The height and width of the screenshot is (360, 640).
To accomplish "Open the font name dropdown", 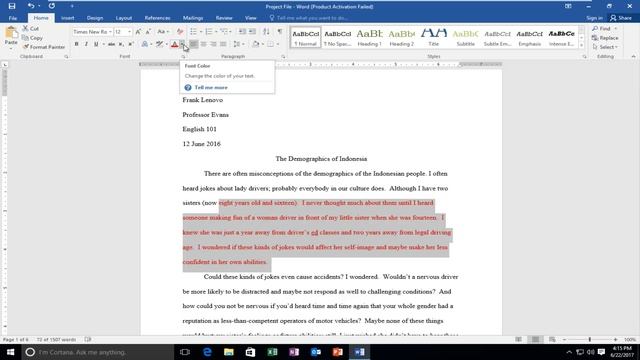I will click(x=110, y=32).
